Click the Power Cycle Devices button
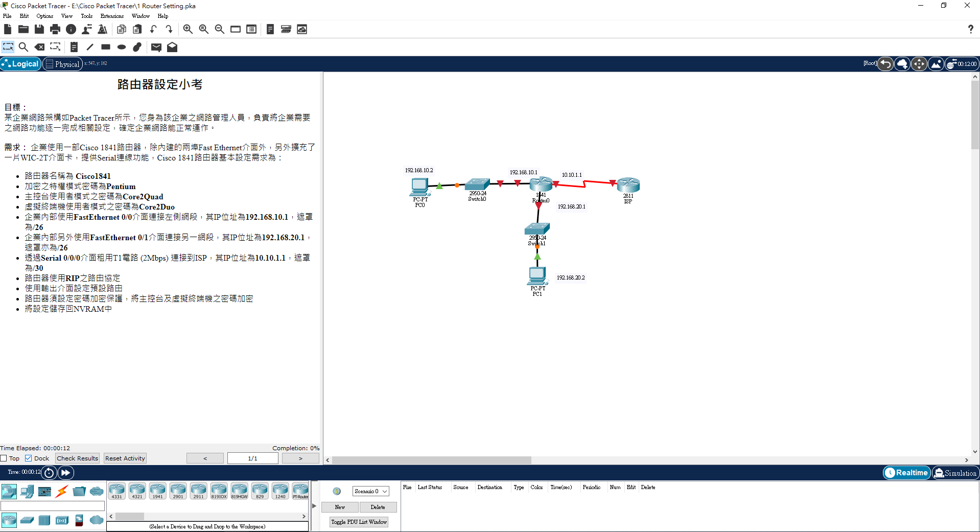The height and width of the screenshot is (532, 980). click(49, 473)
